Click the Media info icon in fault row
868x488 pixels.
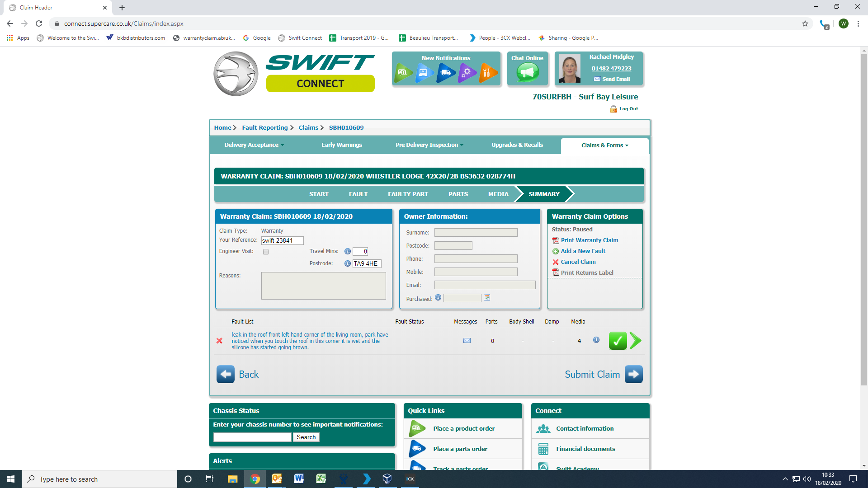596,340
